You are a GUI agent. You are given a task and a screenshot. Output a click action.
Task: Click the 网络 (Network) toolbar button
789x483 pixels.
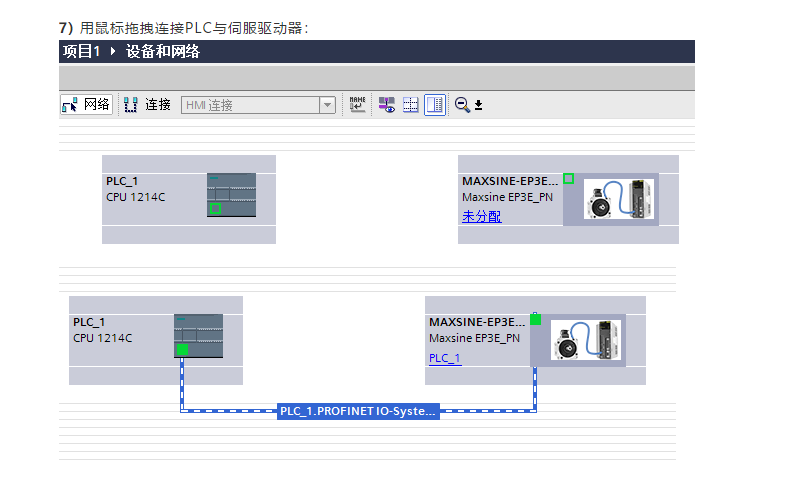(x=86, y=104)
